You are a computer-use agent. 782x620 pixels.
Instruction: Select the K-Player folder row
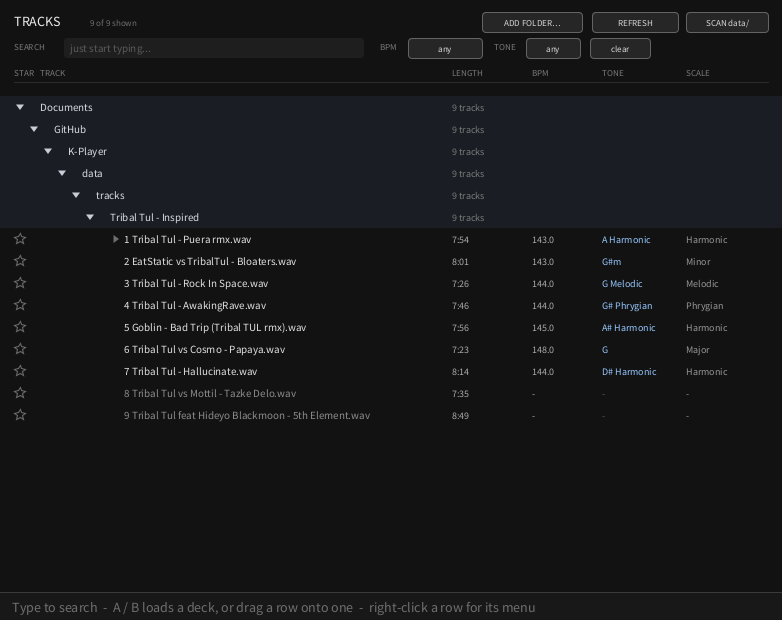[x=391, y=151]
